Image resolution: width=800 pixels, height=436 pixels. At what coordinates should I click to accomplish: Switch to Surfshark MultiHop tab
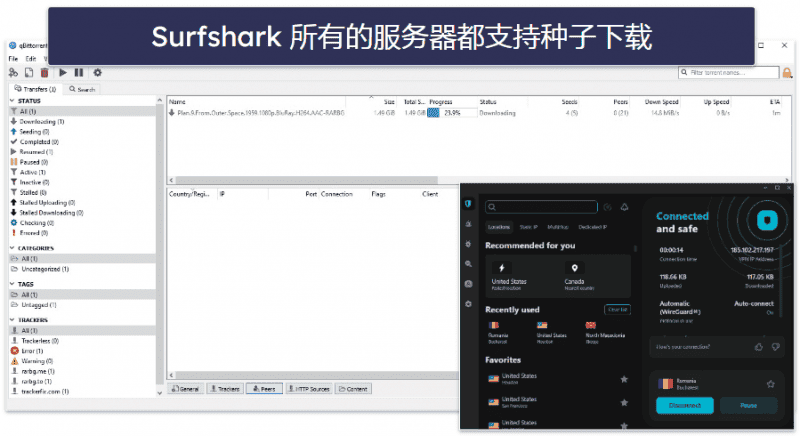coord(558,227)
